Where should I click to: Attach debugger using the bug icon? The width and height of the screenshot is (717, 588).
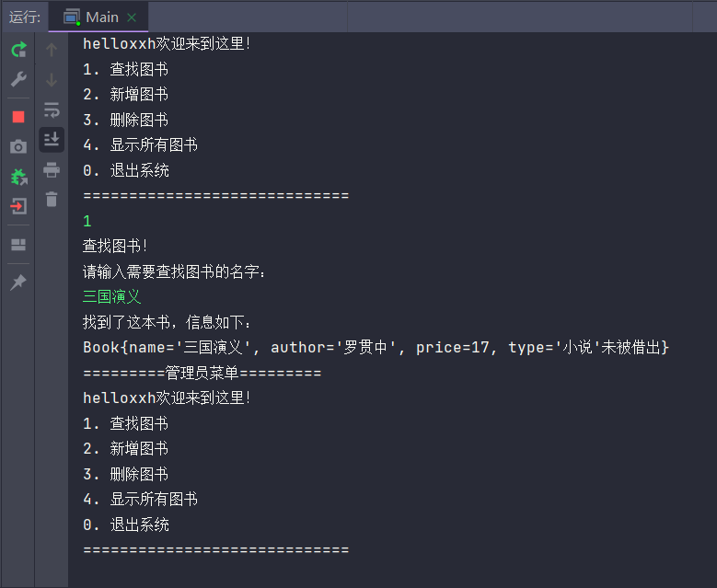pos(18,176)
